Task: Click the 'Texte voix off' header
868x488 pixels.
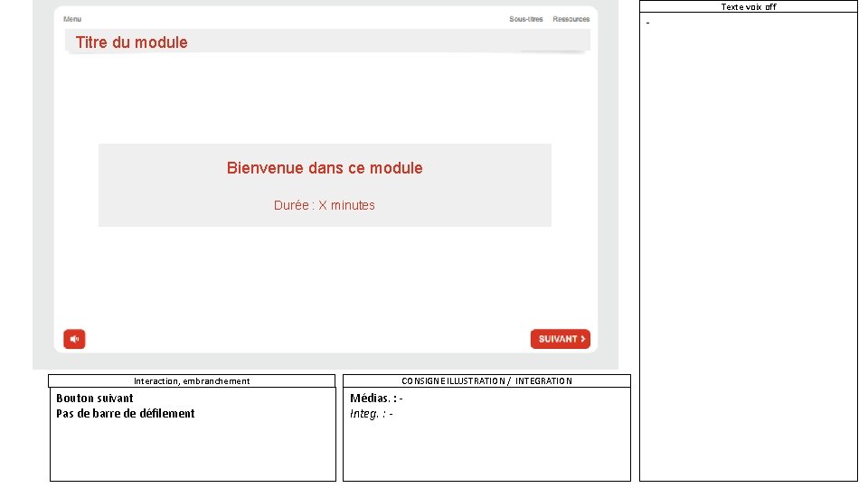Action: [x=749, y=6]
